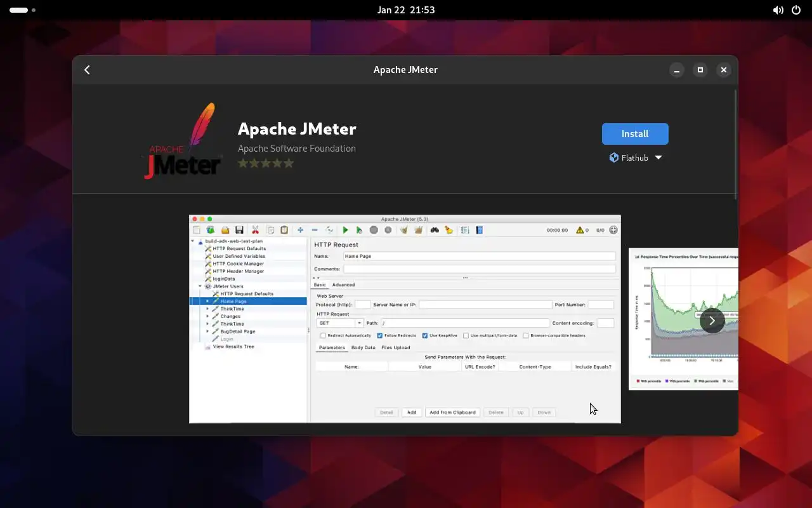Image resolution: width=812 pixels, height=508 pixels.
Task: Click the star rating under Apache Software Foundation
Action: tap(266, 163)
